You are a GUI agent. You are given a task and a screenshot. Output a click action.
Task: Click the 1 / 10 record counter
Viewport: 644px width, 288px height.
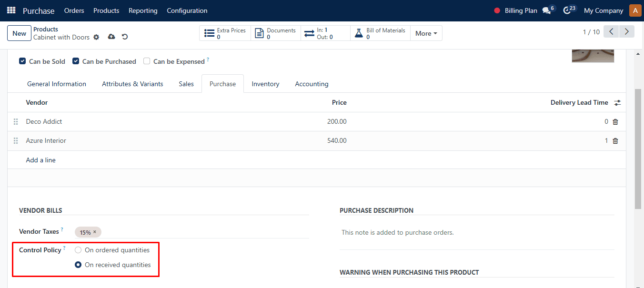pos(591,32)
